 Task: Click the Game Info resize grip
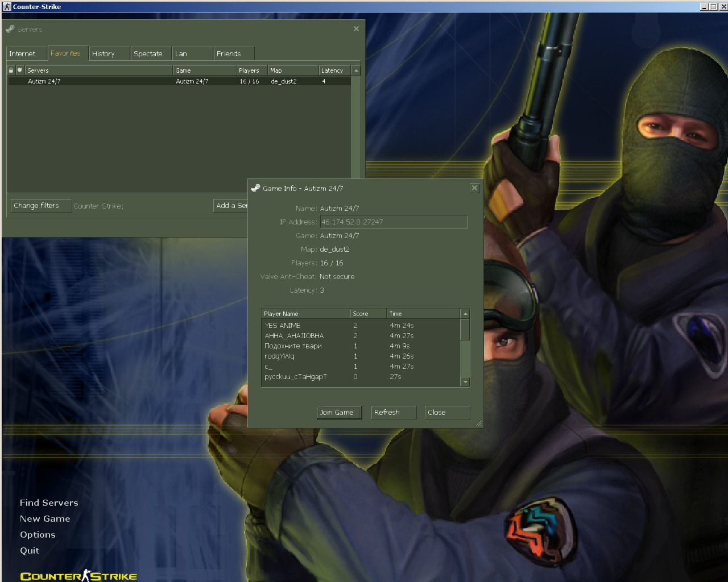click(x=479, y=423)
